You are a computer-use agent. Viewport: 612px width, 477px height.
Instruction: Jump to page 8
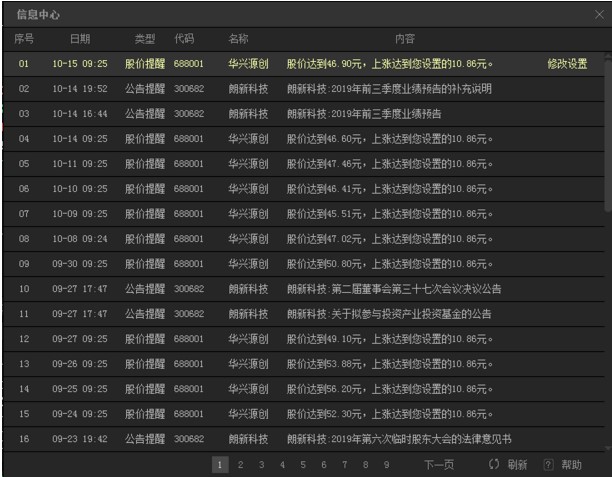(365, 465)
